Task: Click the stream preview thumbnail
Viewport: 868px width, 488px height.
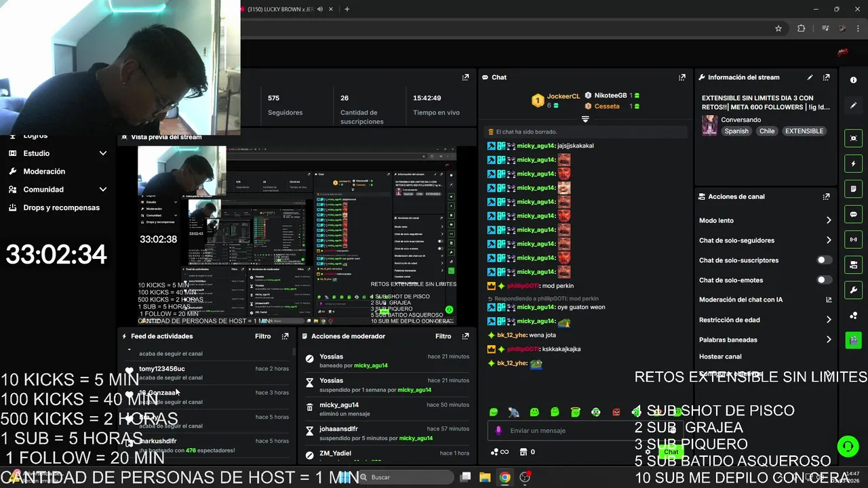Action: pyautogui.click(x=297, y=235)
